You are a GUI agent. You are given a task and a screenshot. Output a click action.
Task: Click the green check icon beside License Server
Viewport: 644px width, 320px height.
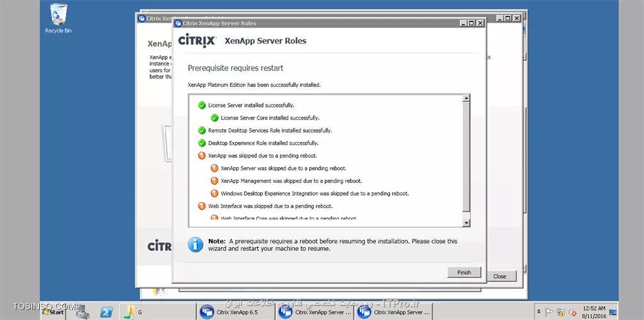(202, 105)
